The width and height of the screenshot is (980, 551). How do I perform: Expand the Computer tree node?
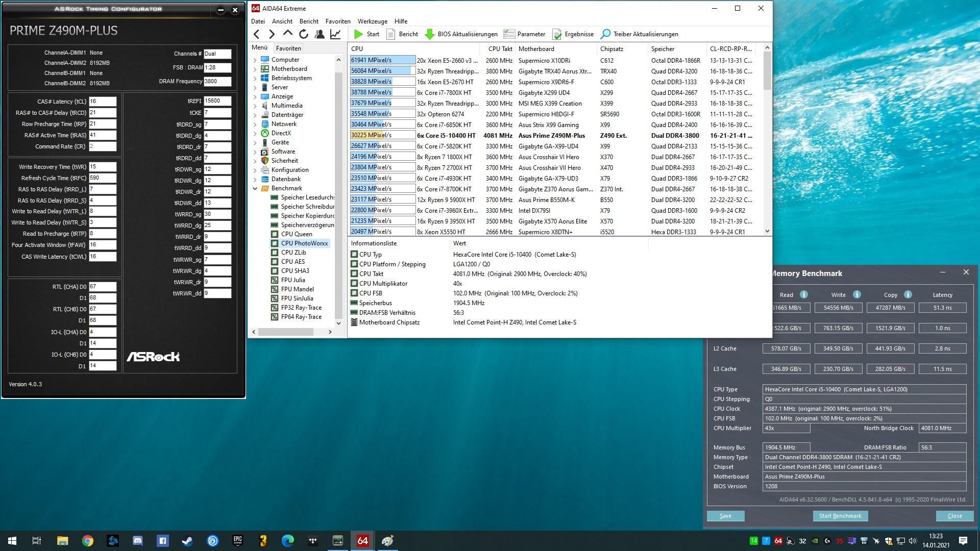(x=255, y=60)
